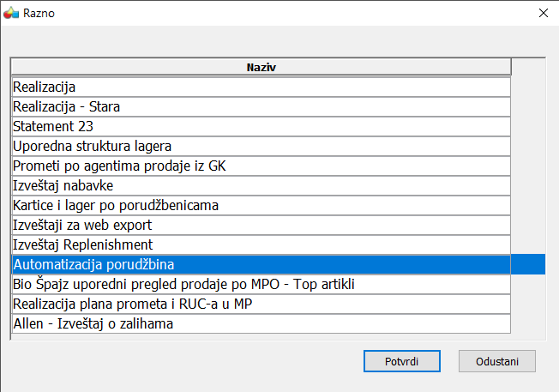Select the Realizacija - Stara entry
Viewport: 559px width, 392px height.
261,106
